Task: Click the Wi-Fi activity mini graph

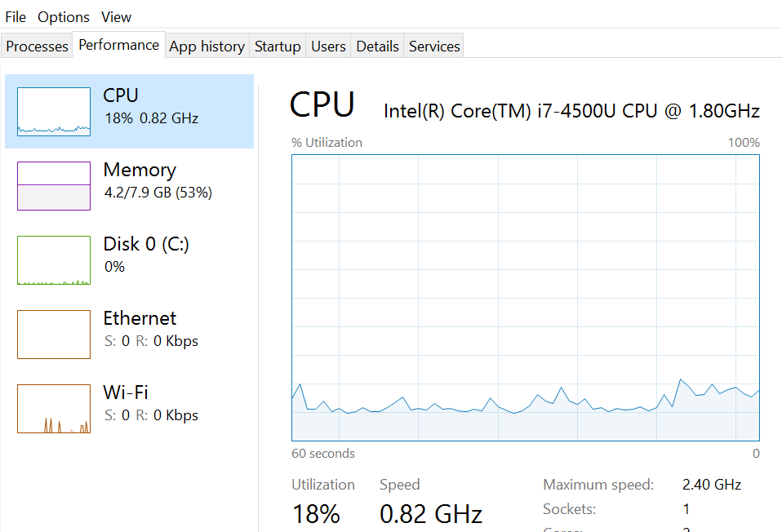Action: point(54,409)
